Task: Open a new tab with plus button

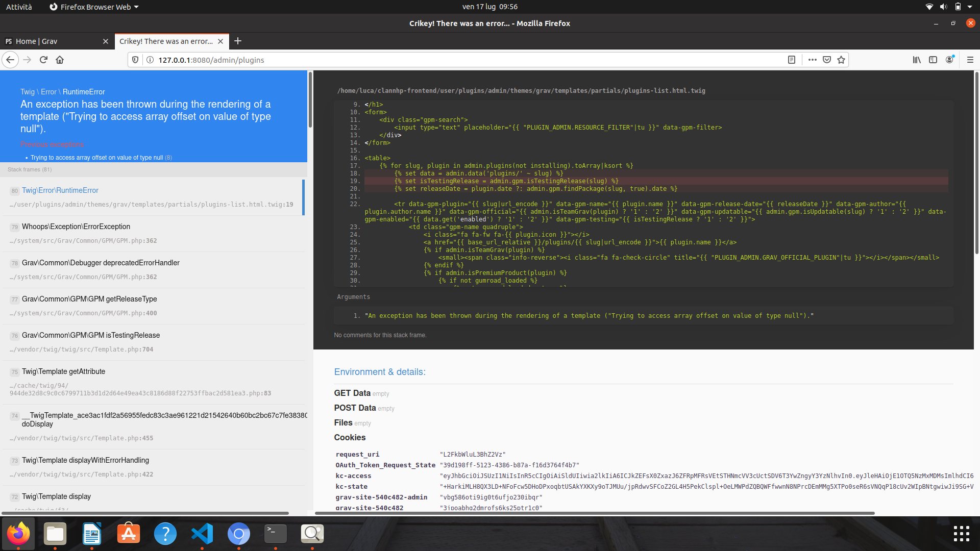Action: (x=238, y=41)
